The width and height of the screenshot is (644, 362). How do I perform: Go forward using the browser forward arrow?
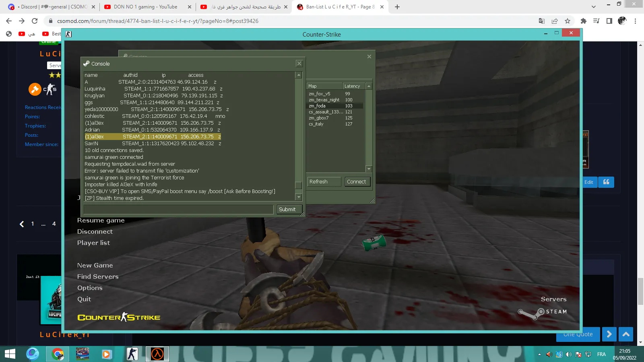point(22,21)
